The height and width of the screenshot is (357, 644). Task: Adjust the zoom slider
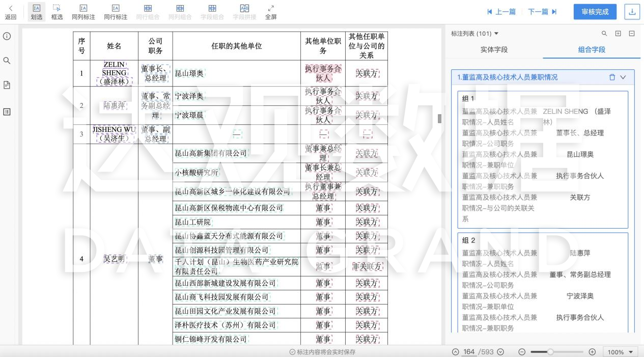pyautogui.click(x=550, y=352)
